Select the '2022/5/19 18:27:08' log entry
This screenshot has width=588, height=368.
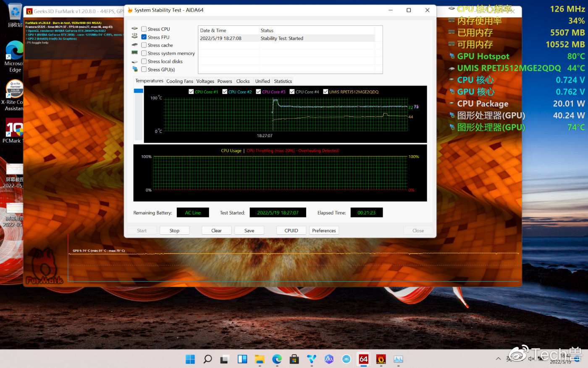(220, 38)
